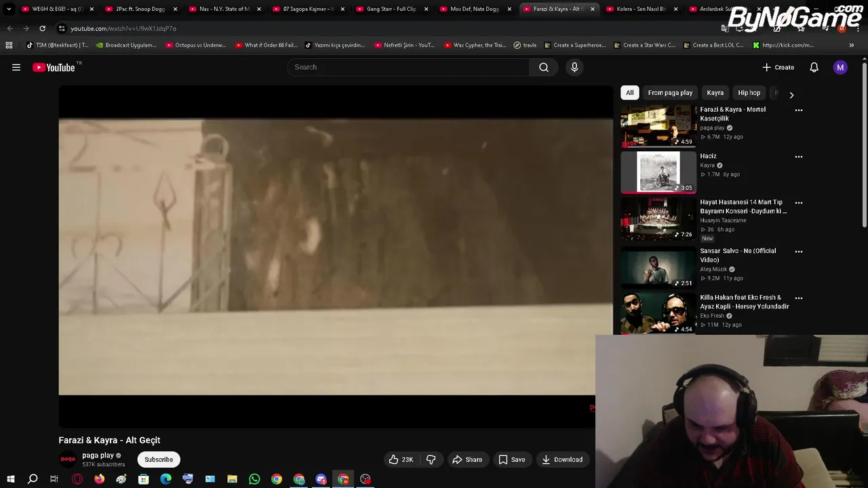
Task: Open options for Farazi & Kayra Mertel Kasetçilik video
Action: (x=798, y=110)
